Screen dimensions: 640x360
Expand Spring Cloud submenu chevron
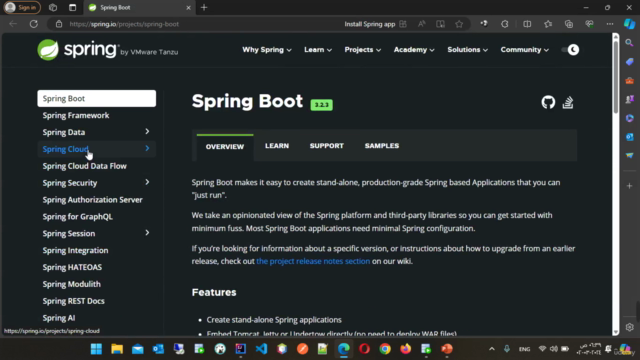147,149
